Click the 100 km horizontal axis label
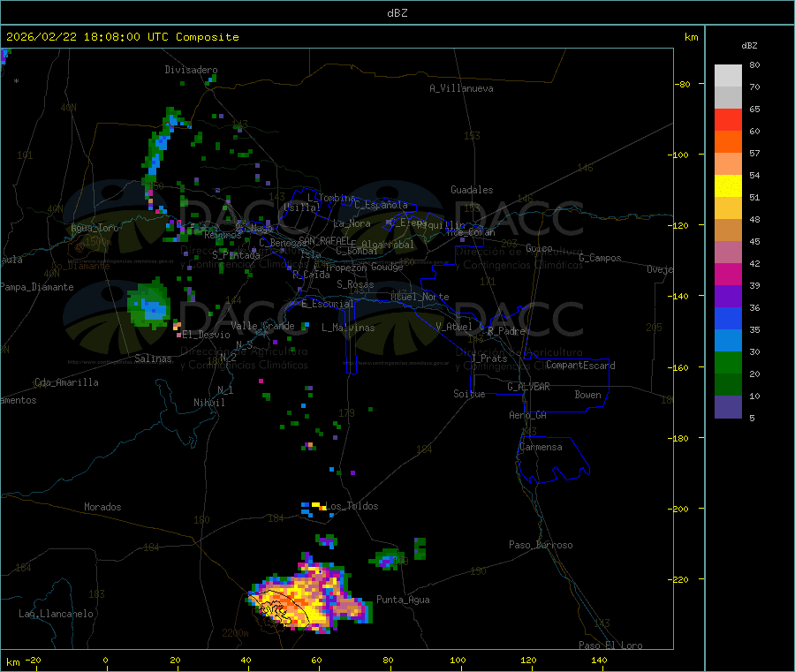 point(458,660)
